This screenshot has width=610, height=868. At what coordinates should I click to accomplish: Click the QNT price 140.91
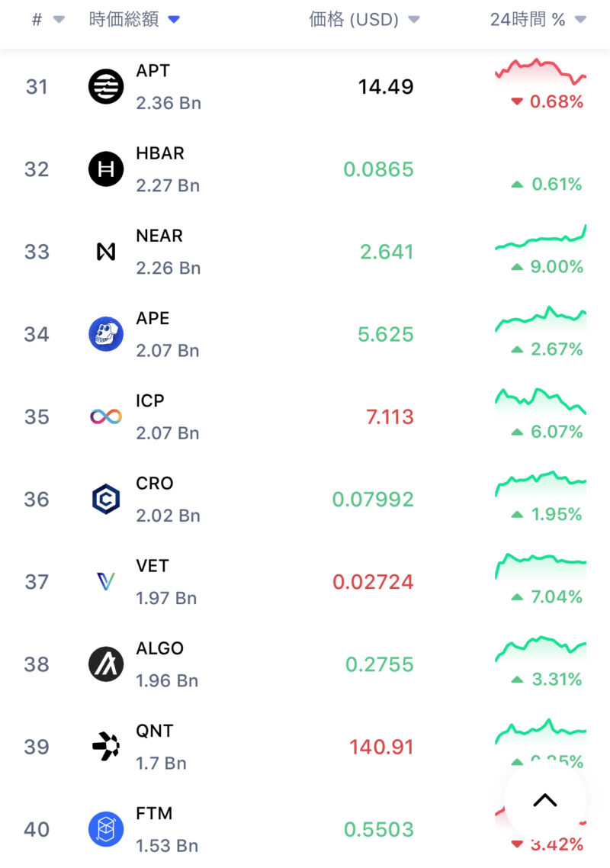pos(381,747)
